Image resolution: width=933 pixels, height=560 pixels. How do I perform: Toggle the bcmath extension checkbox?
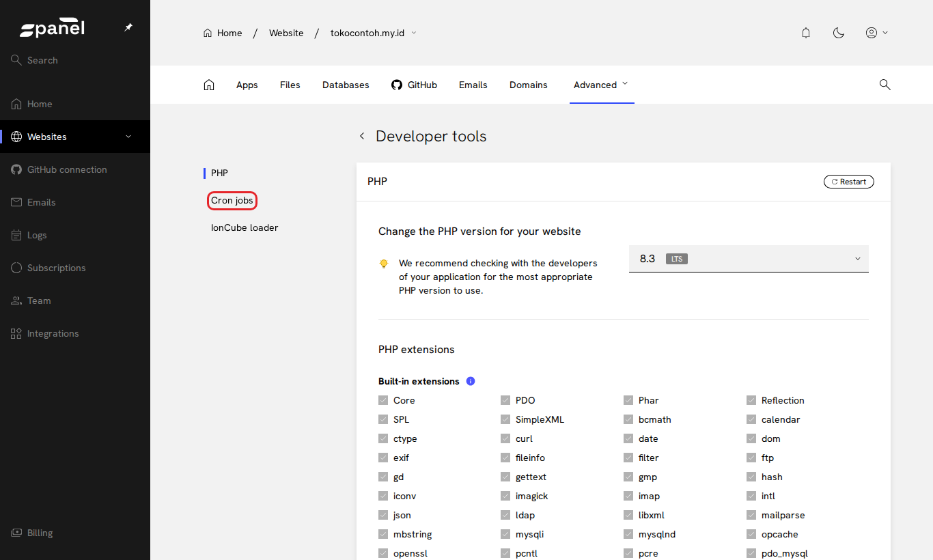tap(628, 419)
